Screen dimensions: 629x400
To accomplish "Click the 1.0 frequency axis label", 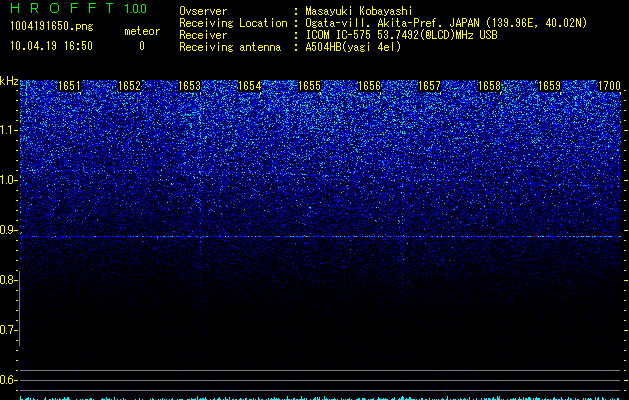I will point(8,180).
